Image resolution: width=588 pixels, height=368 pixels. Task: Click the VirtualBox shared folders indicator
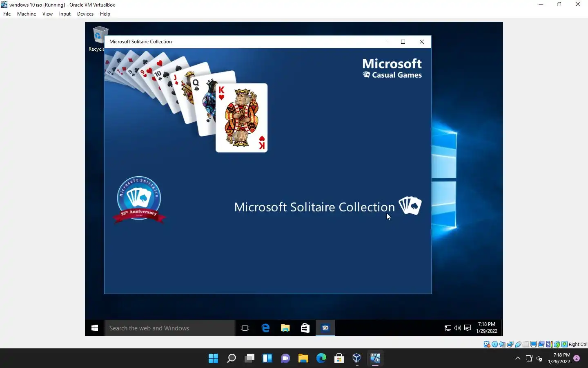pos(526,344)
